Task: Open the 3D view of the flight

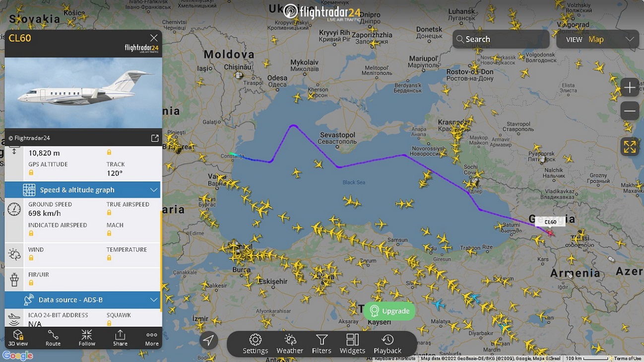Action: (18, 337)
